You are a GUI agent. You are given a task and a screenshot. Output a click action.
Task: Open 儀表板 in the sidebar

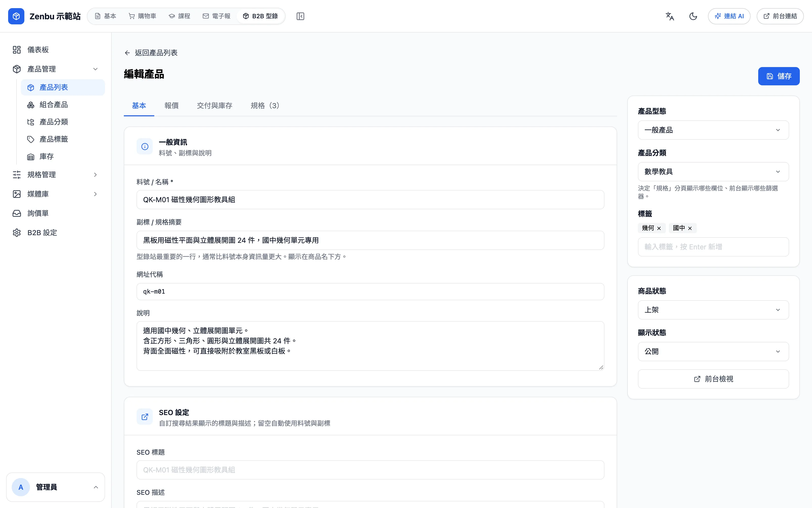pyautogui.click(x=56, y=50)
